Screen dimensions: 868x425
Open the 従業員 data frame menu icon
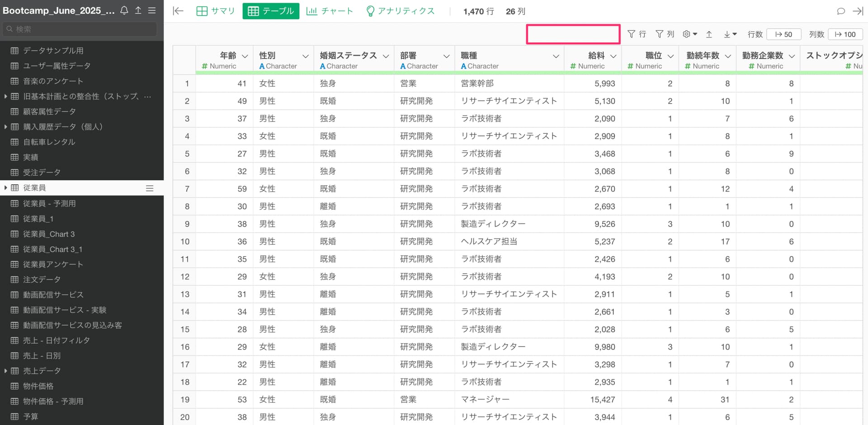[150, 188]
